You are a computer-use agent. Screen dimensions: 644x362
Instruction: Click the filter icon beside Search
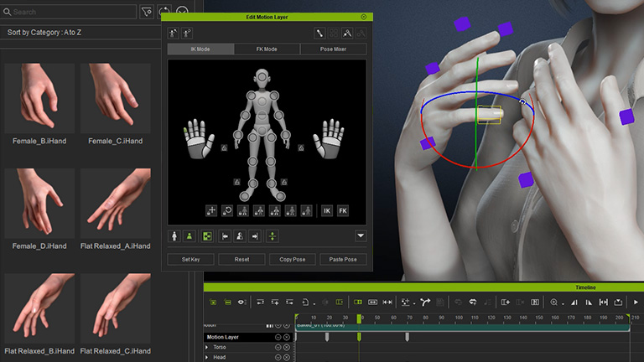(148, 12)
